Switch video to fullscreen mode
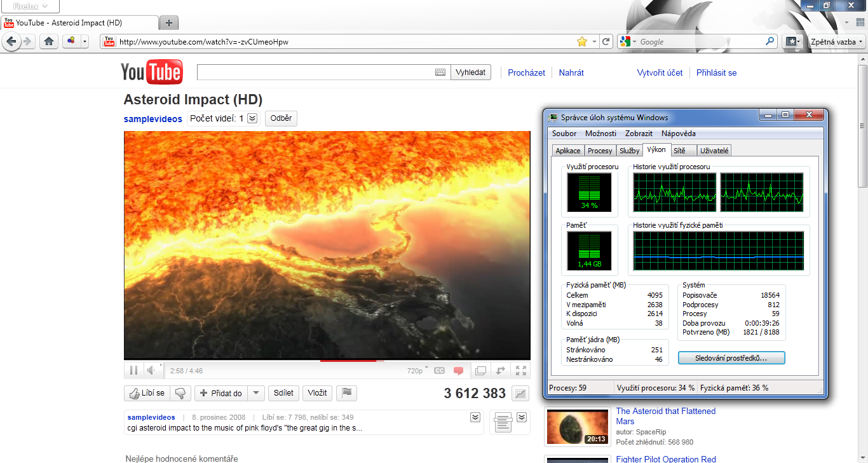868x463 pixels. coord(521,370)
